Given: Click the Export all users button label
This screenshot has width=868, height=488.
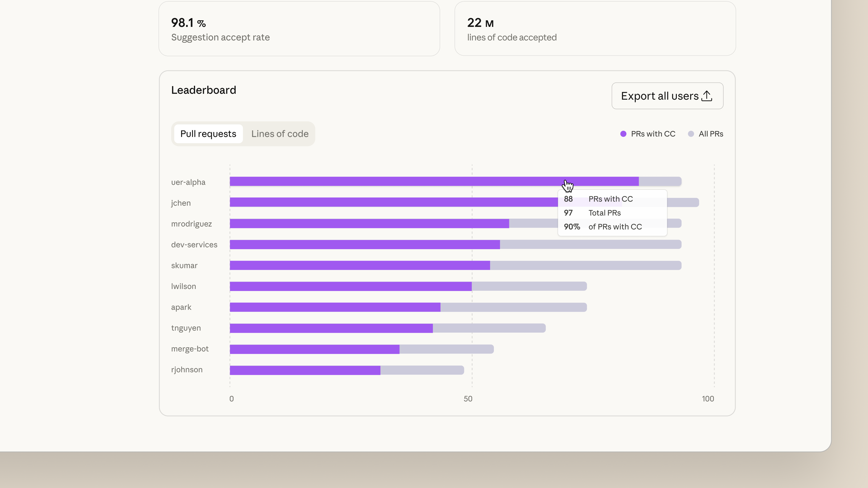Looking at the screenshot, I should click(x=659, y=96).
